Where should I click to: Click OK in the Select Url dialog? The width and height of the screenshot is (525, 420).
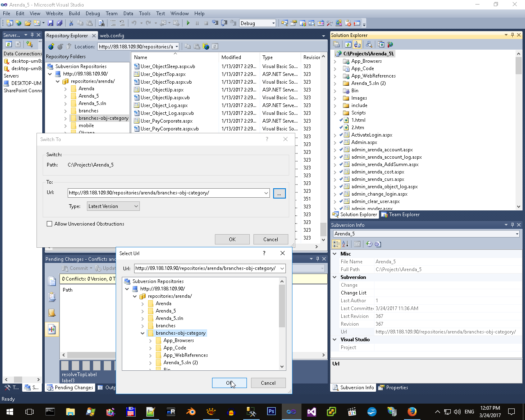229,383
